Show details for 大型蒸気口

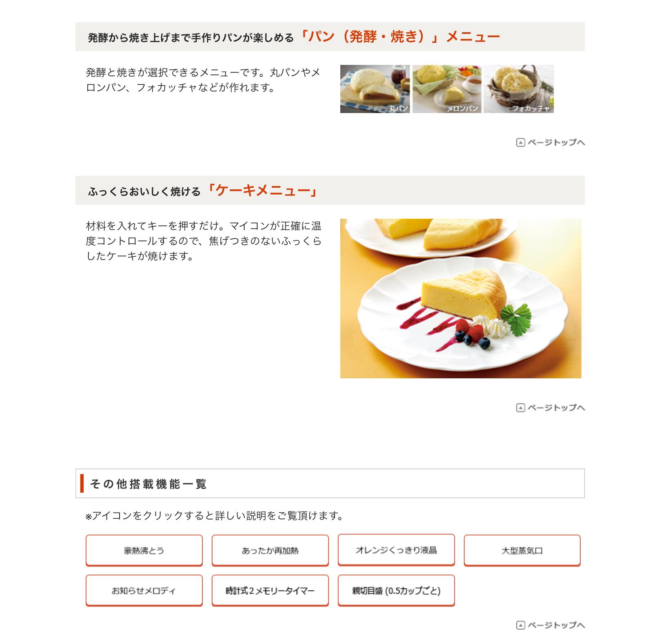522,550
